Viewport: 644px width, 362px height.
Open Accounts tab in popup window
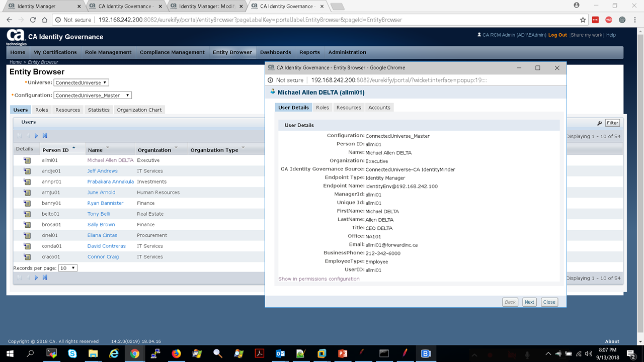point(379,108)
